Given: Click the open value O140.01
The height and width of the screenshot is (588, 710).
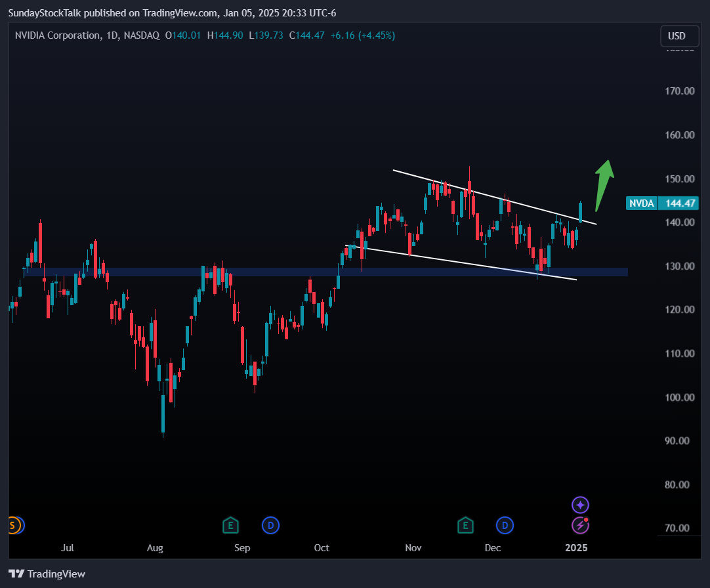Looking at the screenshot, I should point(183,35).
